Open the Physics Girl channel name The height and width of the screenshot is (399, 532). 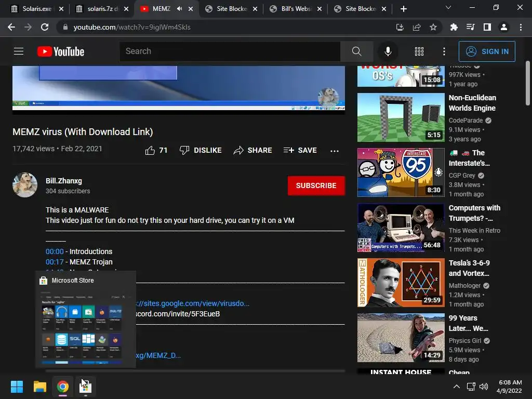[465, 341]
